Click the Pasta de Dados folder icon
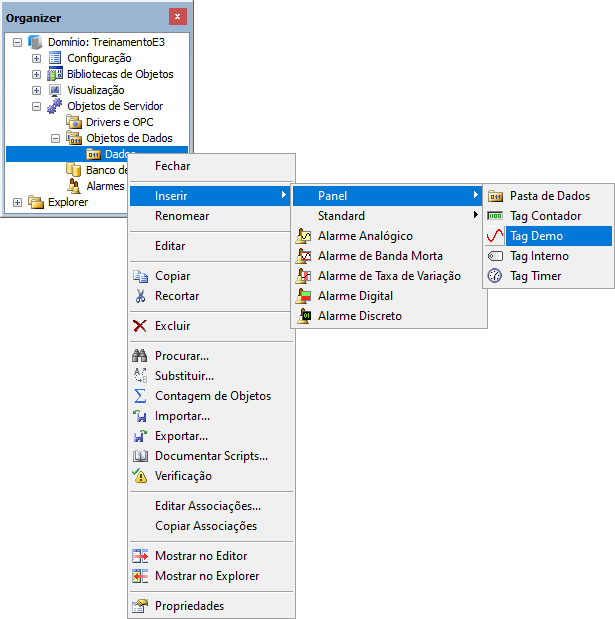 (495, 196)
